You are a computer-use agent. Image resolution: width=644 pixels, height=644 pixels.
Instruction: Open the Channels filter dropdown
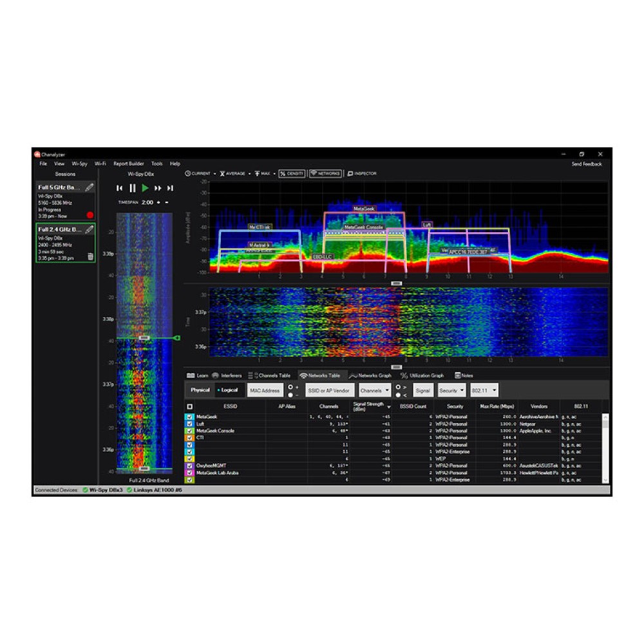pos(375,391)
